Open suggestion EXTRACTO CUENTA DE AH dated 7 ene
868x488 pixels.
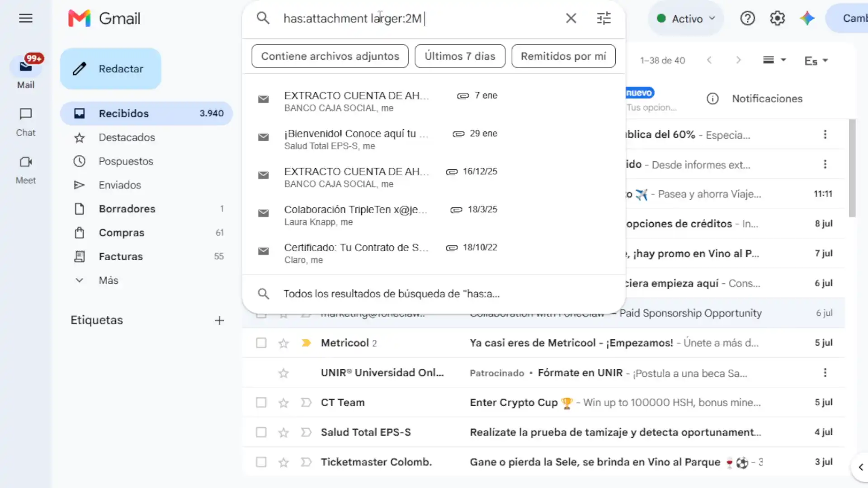pos(434,101)
